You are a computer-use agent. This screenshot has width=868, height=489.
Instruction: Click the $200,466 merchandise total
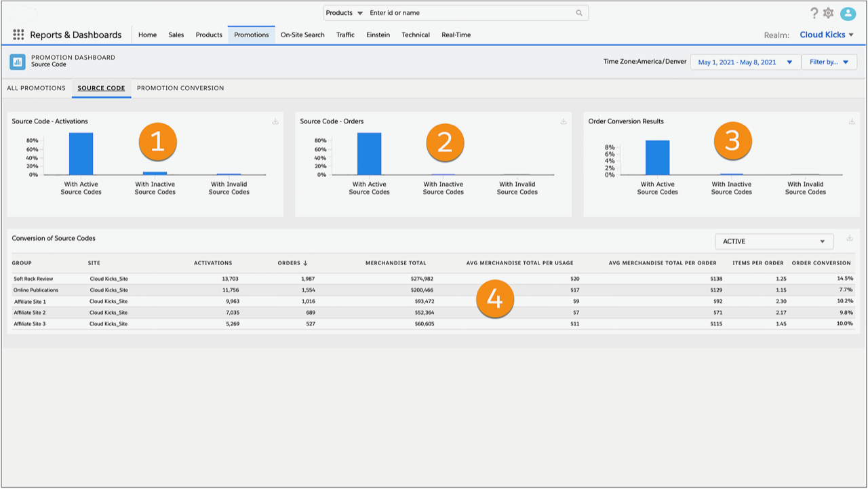(421, 290)
